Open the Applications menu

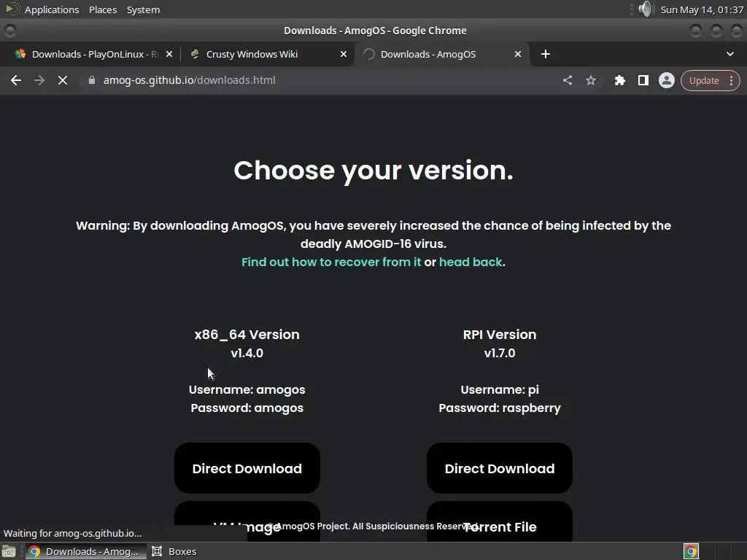(x=52, y=9)
